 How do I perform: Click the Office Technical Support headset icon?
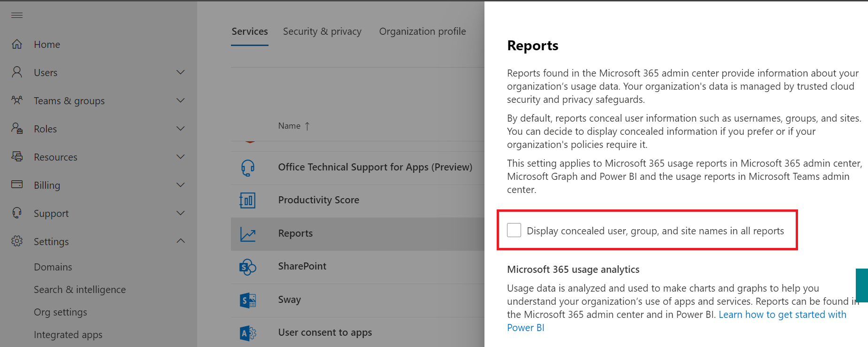pos(248,168)
